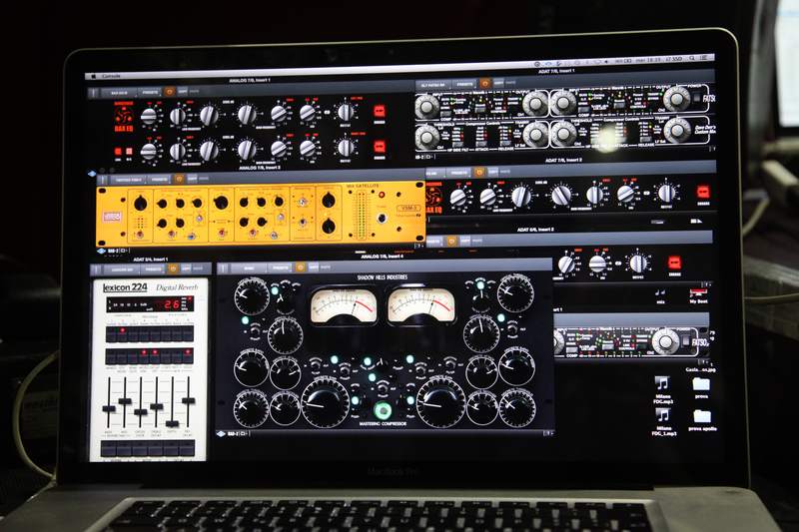Open plugin name dropdown in top-left BAX EQ toolbar
Image resolution: width=799 pixels, height=532 pixels.
[x=119, y=93]
